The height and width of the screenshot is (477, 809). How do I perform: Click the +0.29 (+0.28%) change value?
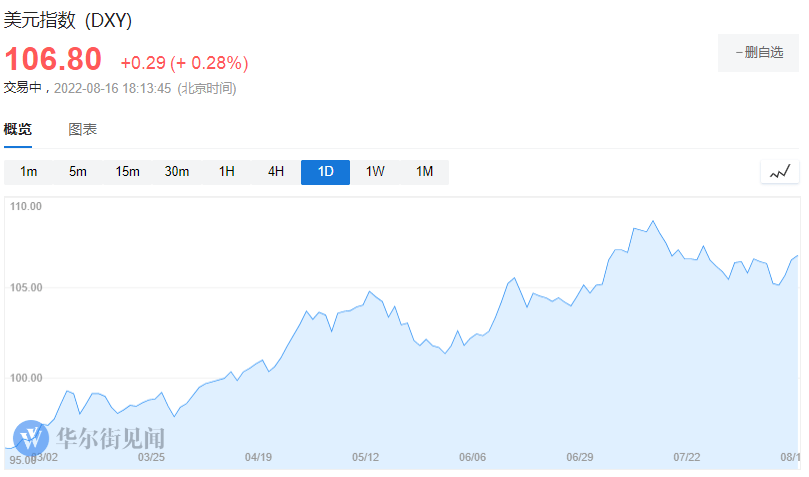pos(184,63)
